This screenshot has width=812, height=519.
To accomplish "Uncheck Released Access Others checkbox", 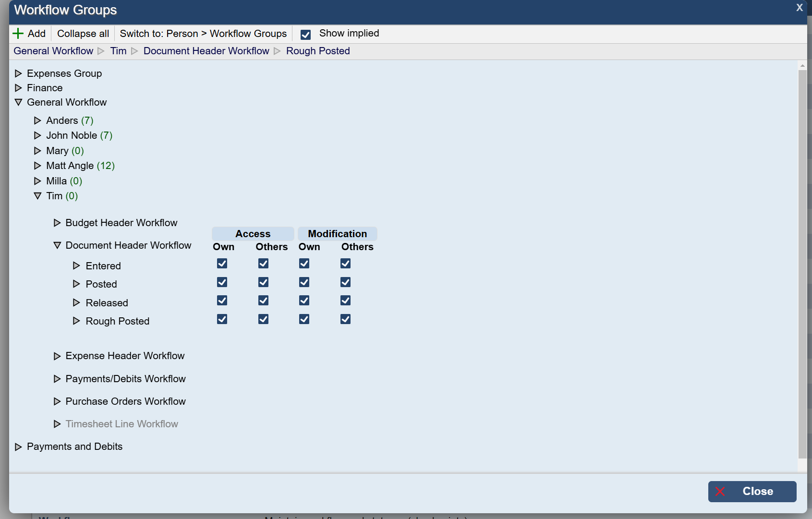I will click(263, 301).
